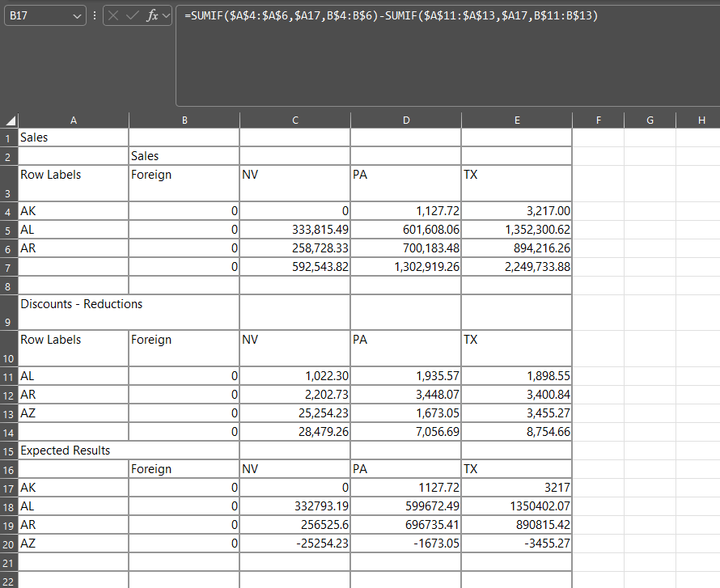Select column D header

point(406,121)
